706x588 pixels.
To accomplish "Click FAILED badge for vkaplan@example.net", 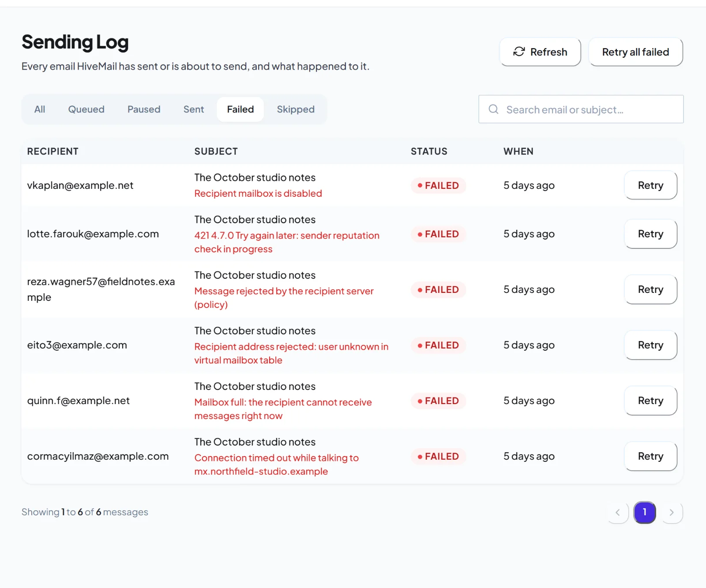I will [x=438, y=185].
